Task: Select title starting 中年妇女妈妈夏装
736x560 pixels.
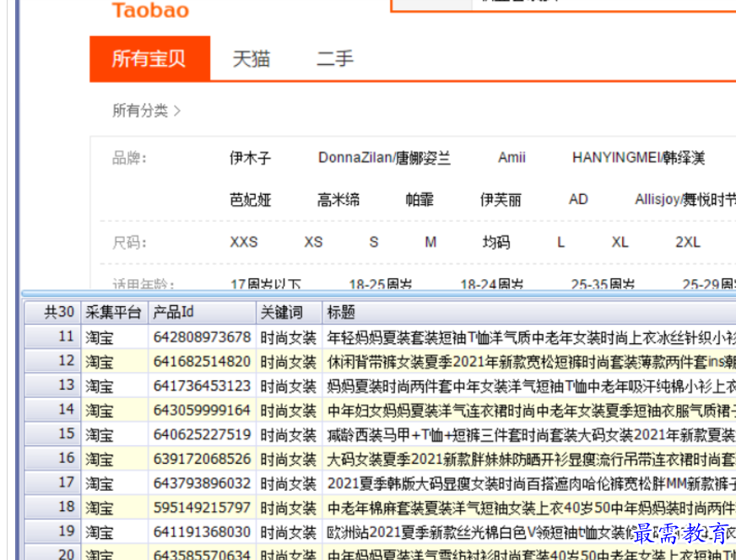Action: click(531, 411)
